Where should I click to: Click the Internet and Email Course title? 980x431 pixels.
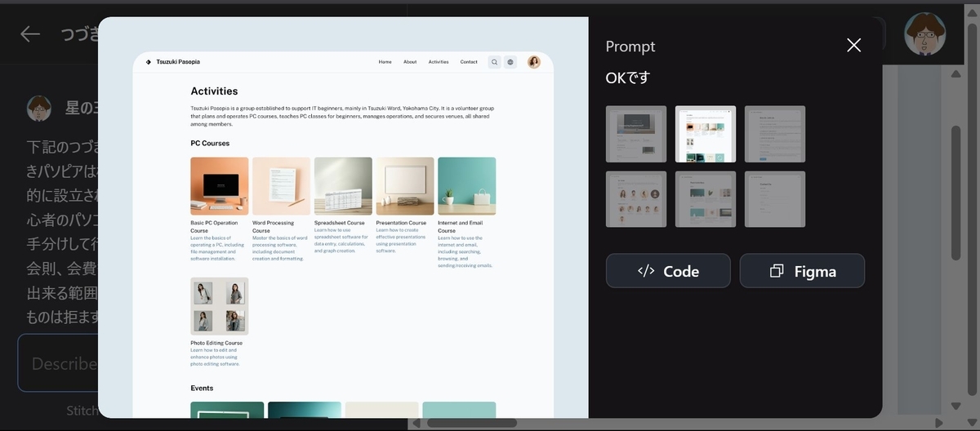[x=460, y=227]
